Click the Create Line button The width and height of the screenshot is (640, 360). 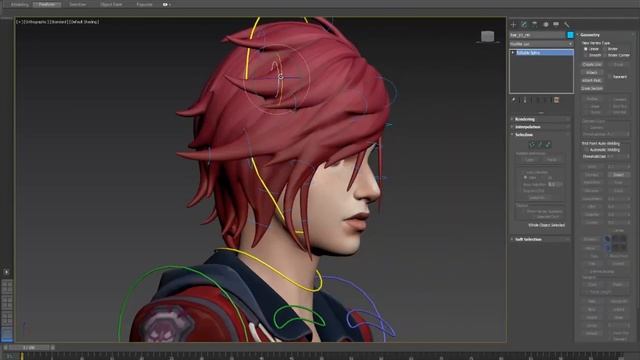click(592, 64)
